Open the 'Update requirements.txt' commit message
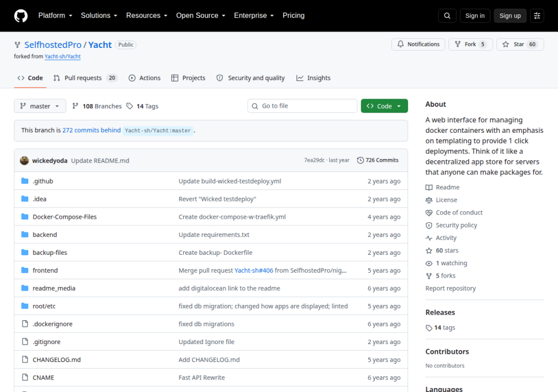Image resolution: width=558 pixels, height=392 pixels. click(x=214, y=235)
